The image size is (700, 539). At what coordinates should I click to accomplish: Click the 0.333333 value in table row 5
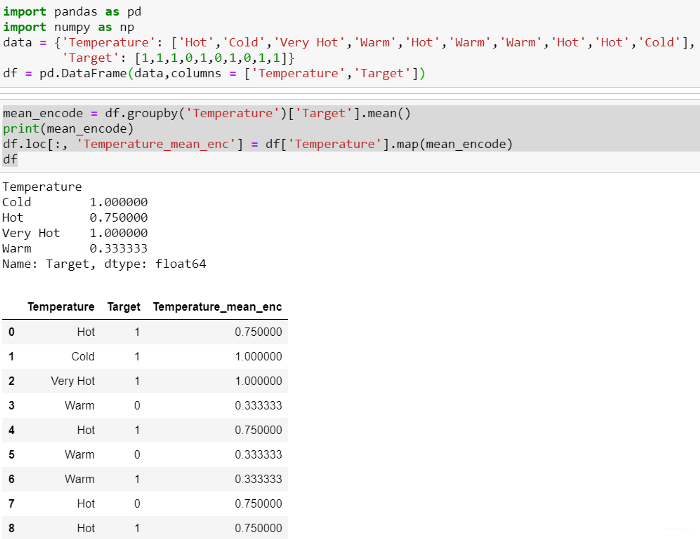point(258,455)
